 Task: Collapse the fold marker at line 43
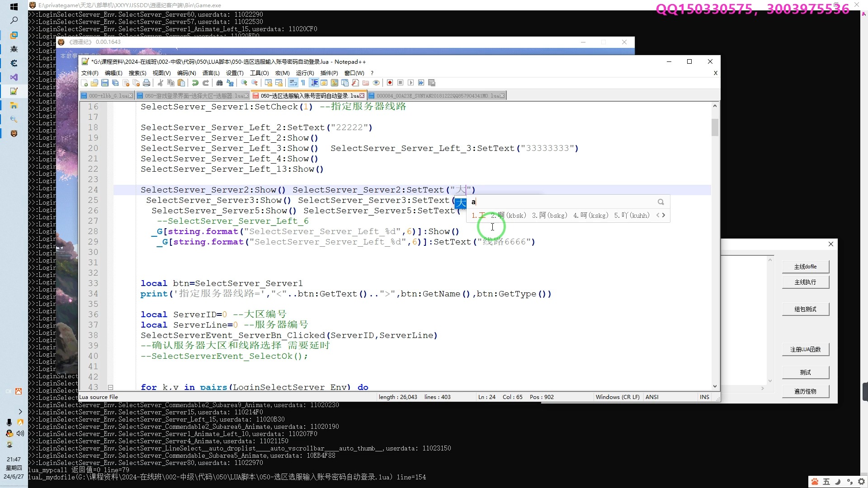[110, 387]
